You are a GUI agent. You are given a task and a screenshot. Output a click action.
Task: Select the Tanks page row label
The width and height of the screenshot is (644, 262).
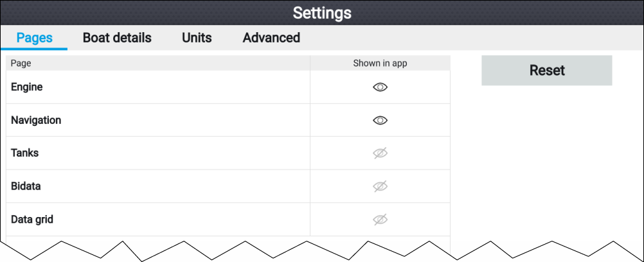point(24,153)
